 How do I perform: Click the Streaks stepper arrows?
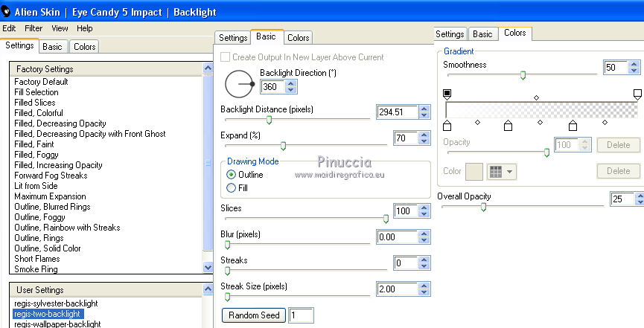coord(424,263)
